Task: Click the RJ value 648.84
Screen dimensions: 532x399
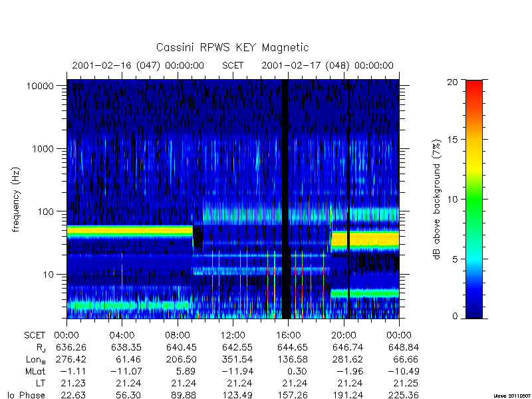Action: [x=404, y=347]
